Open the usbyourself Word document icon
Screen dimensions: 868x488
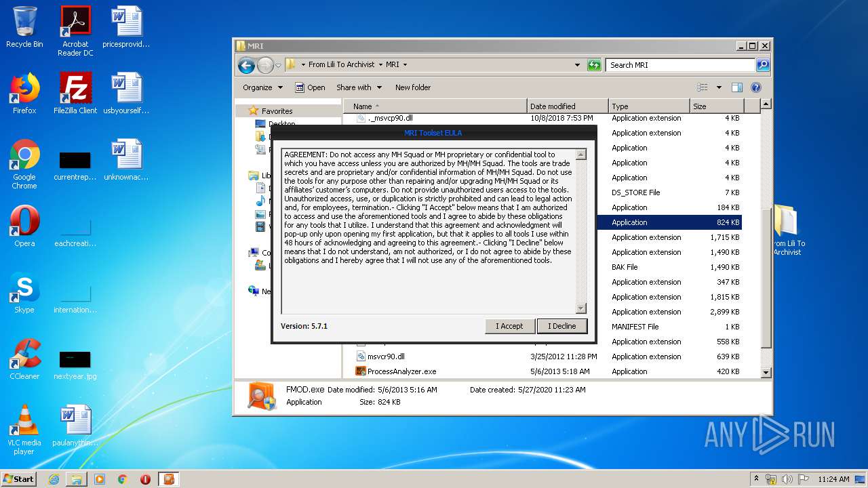pos(126,94)
